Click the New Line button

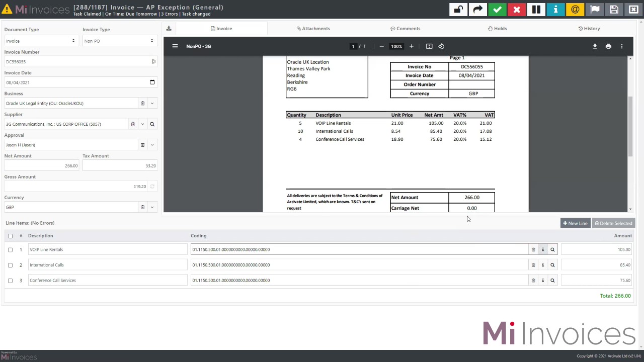(575, 223)
